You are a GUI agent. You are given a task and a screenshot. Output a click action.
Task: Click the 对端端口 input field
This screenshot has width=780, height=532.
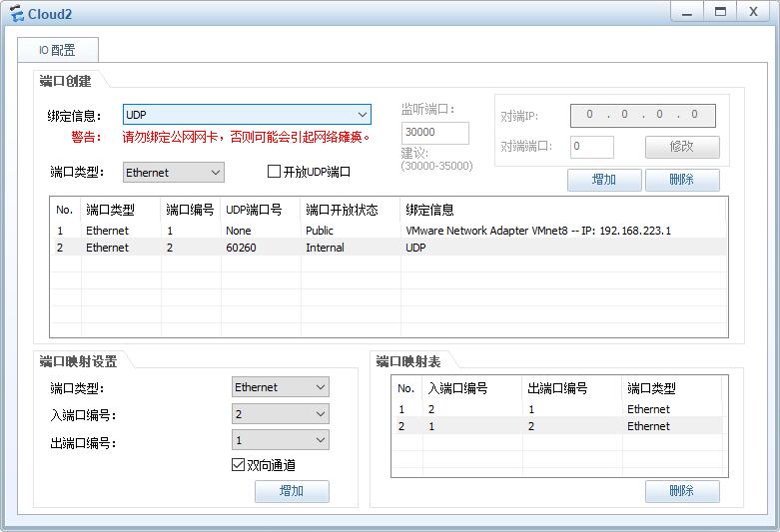592,147
